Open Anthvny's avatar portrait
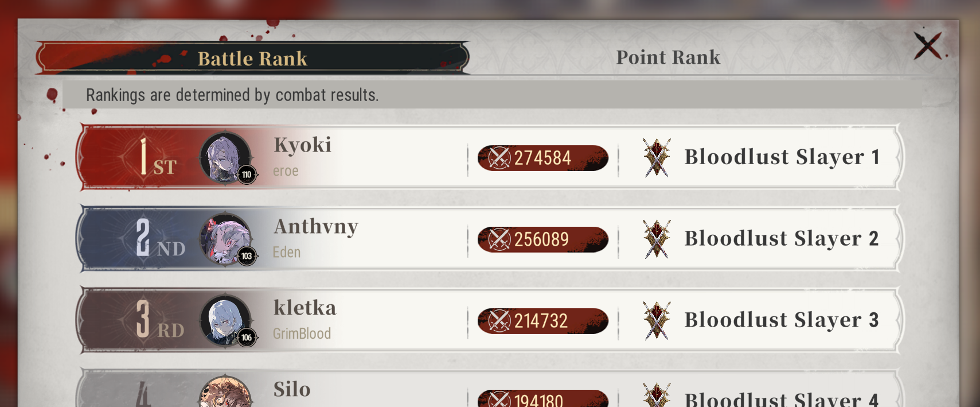This screenshot has width=980, height=407. [x=225, y=239]
